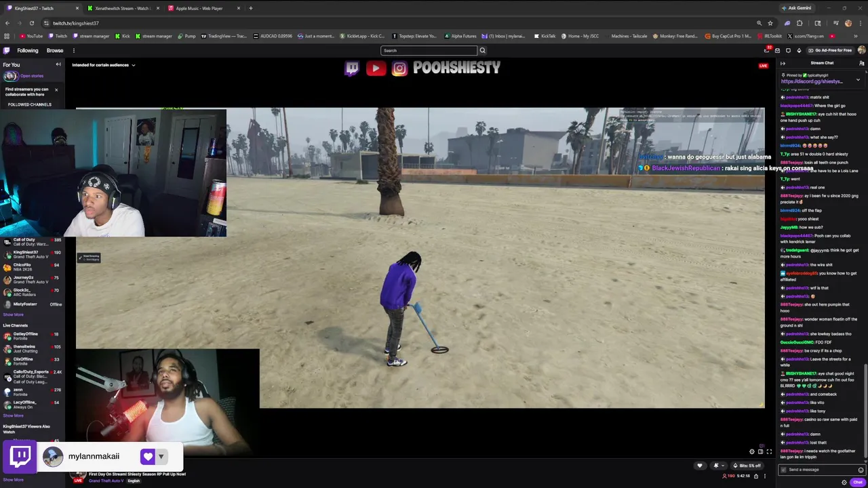Dismiss the find streamers collaboration banner

click(56, 89)
